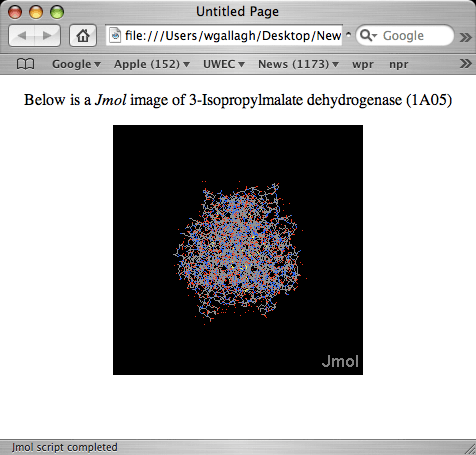The height and width of the screenshot is (455, 476).
Task: Click the Back navigation arrow
Action: click(22, 35)
